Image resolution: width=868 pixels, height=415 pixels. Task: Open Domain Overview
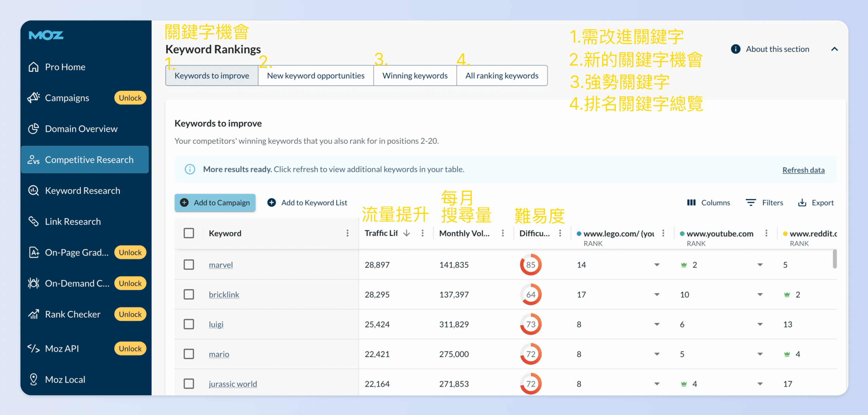(x=81, y=129)
